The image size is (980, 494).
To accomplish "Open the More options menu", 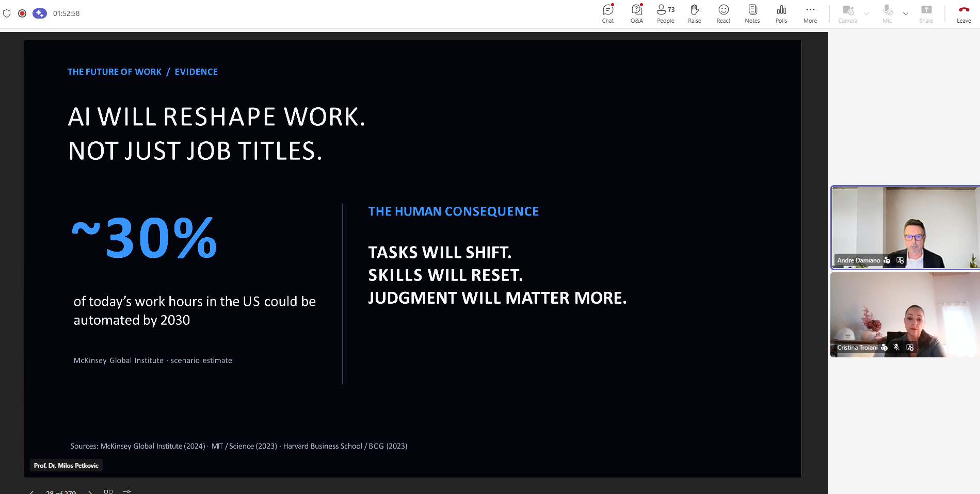I will (x=810, y=14).
